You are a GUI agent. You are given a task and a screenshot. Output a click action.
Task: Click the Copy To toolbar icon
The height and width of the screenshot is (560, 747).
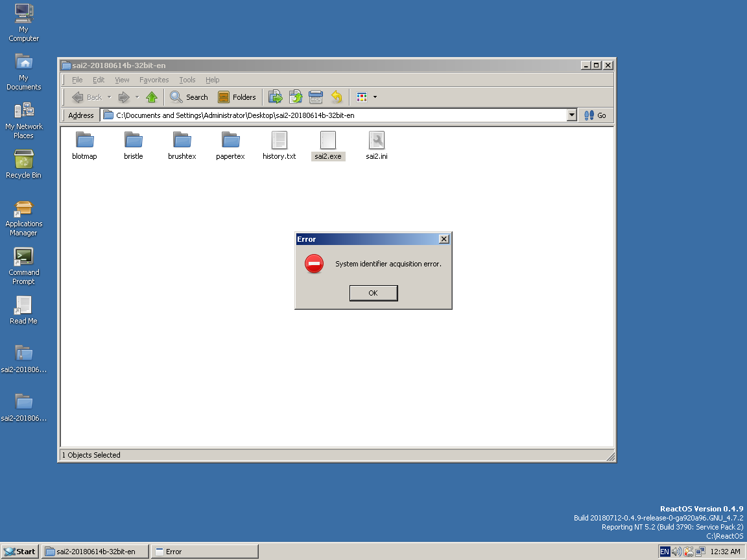[296, 97]
